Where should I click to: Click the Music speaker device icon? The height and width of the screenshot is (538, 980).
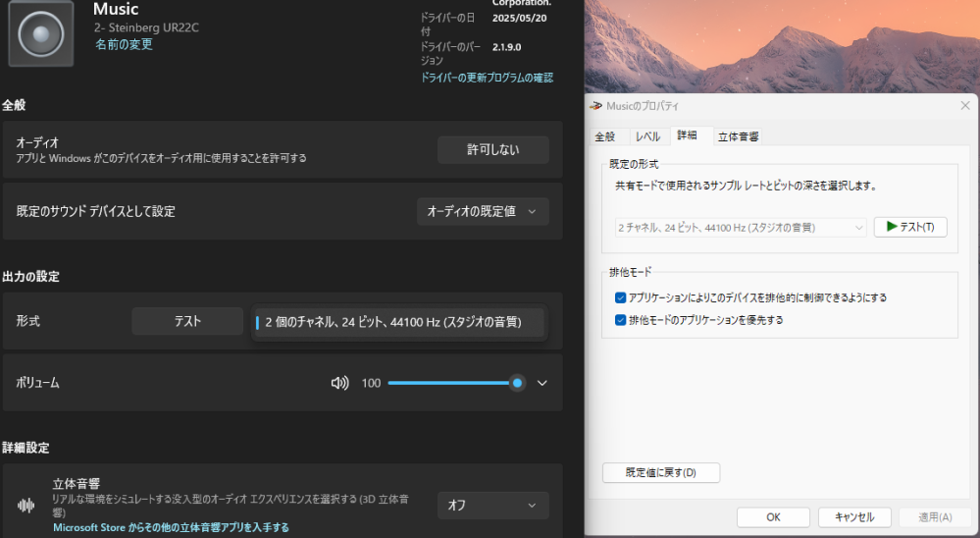point(40,33)
